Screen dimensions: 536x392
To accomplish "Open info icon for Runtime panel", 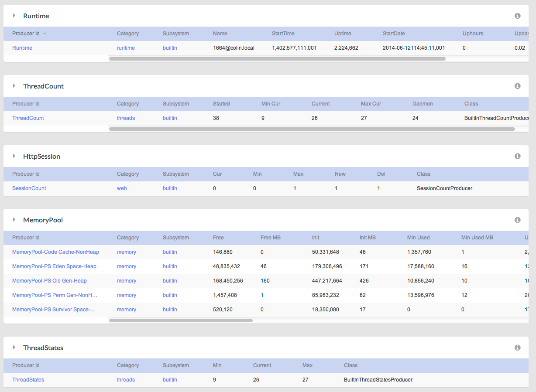I will click(518, 16).
